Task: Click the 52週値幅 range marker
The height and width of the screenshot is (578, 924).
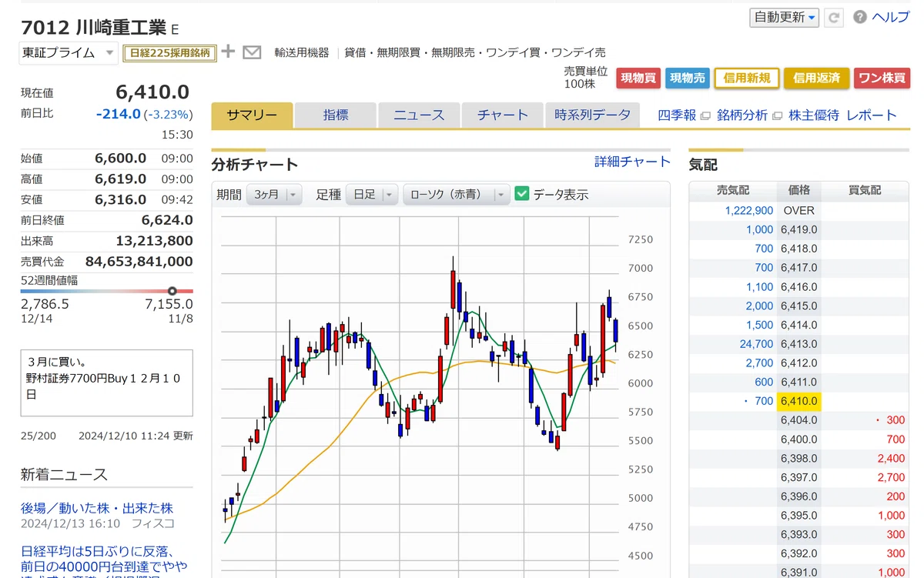Action: [172, 291]
